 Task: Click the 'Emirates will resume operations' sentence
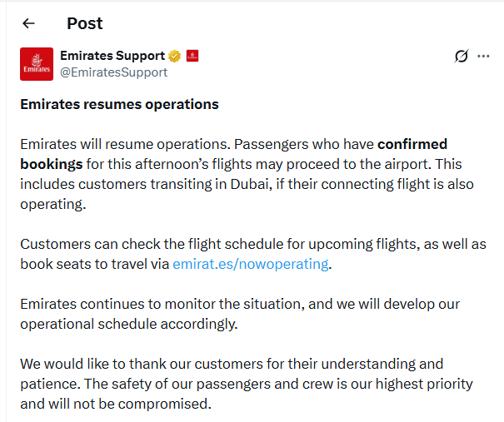(115, 144)
